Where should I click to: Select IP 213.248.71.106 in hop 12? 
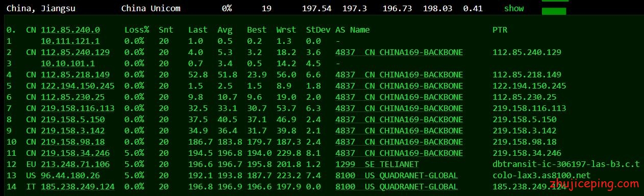tap(75, 164)
